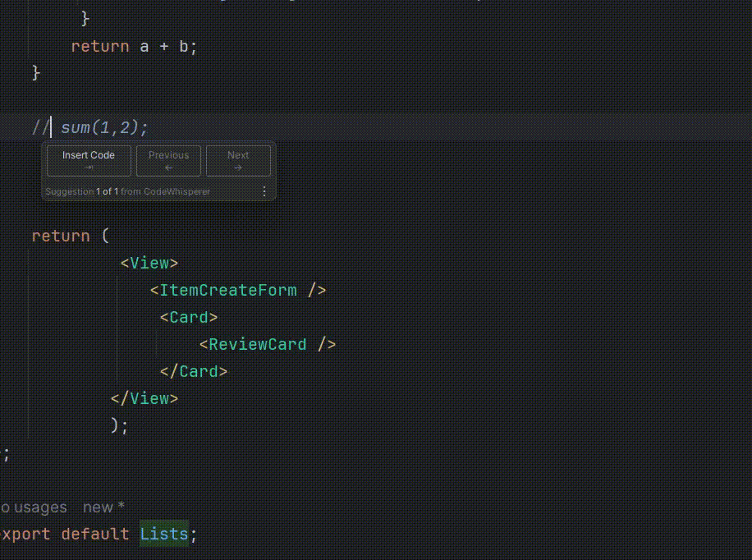Open the CodeWhisperer popup three-dot menu
Screen dimensions: 752x560
click(x=264, y=191)
